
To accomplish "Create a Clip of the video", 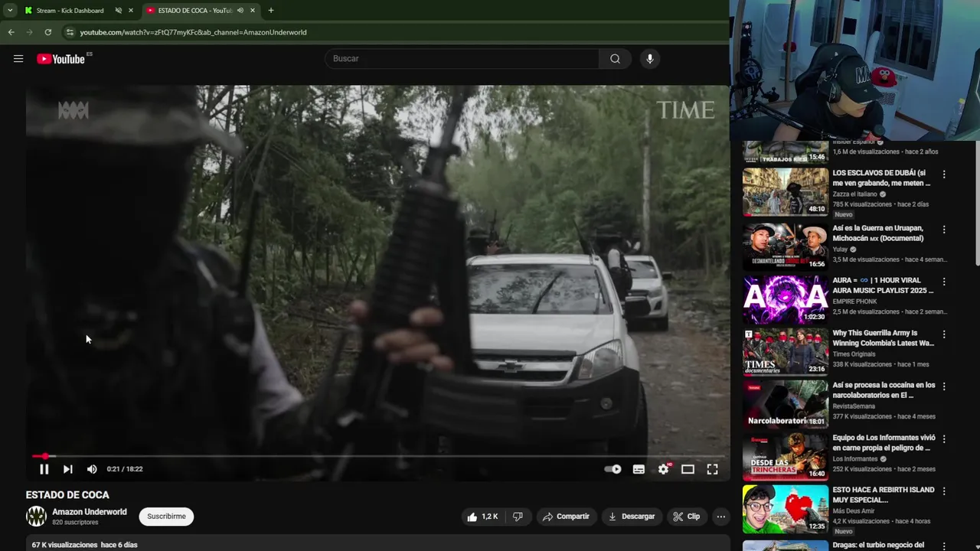I will 686,517.
